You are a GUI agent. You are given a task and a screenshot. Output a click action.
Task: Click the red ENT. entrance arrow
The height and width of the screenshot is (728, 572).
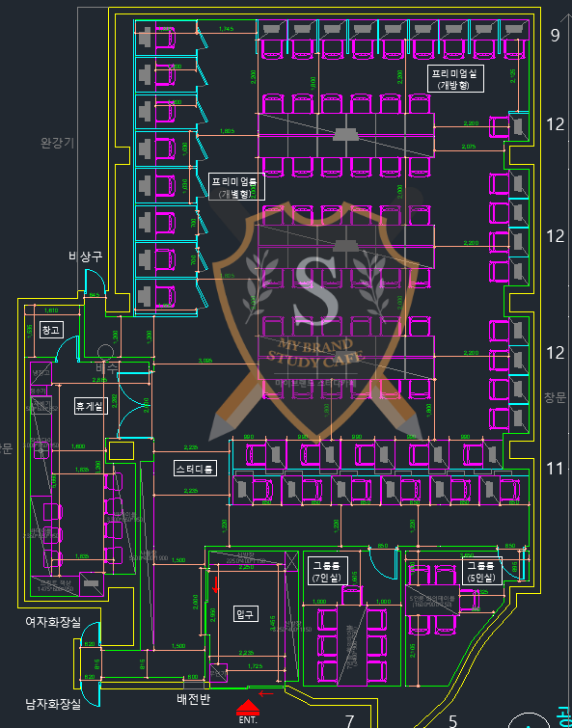tap(248, 708)
